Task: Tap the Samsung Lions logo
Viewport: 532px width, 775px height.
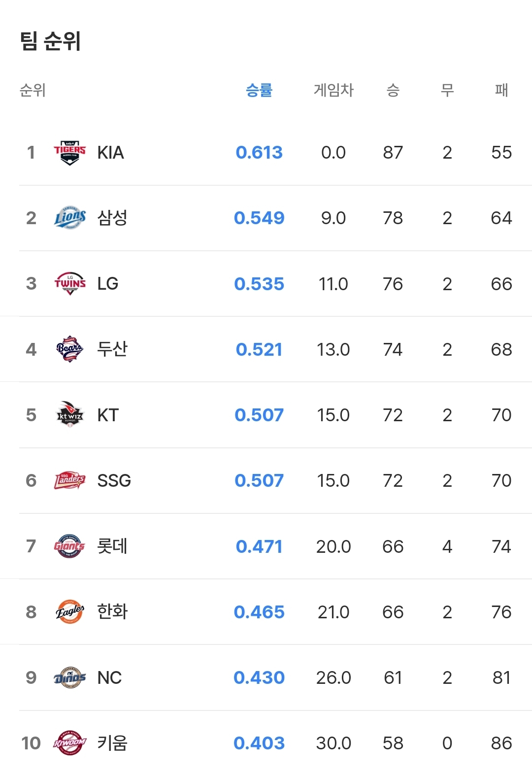Action: pos(69,218)
